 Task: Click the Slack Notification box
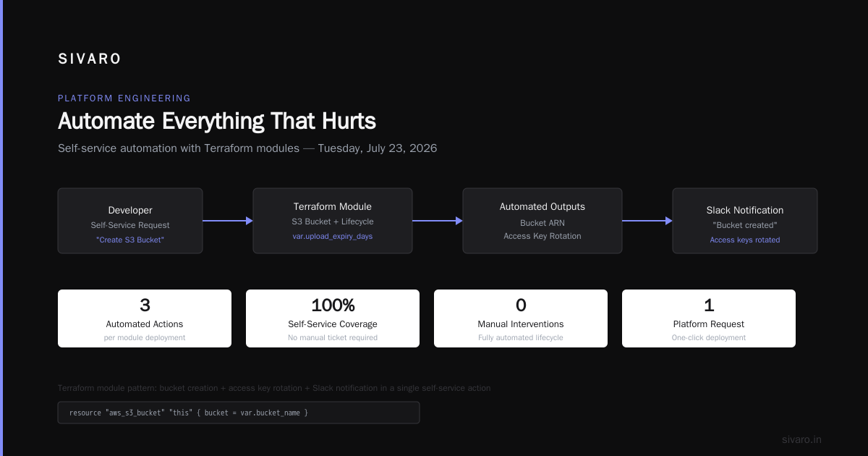coord(745,221)
